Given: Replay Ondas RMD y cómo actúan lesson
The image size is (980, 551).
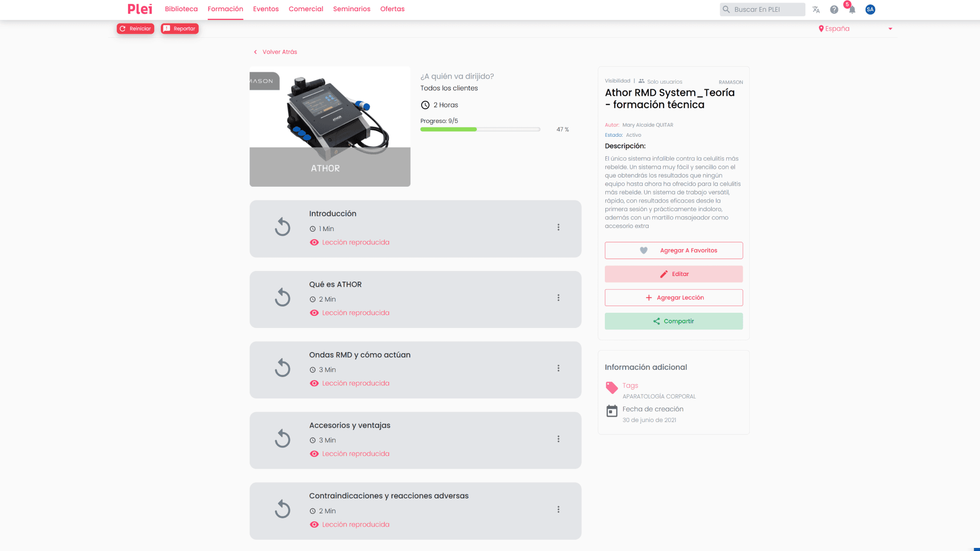Looking at the screenshot, I should [282, 368].
